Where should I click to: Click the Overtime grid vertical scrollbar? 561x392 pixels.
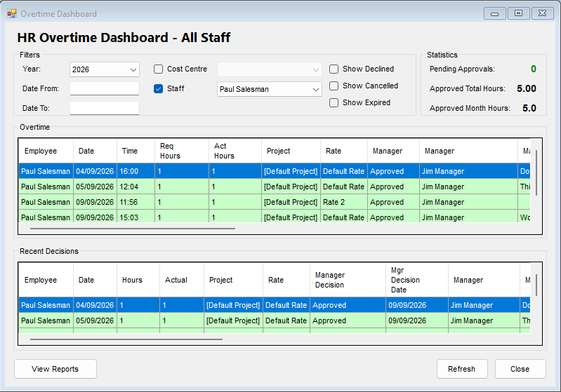536,173
